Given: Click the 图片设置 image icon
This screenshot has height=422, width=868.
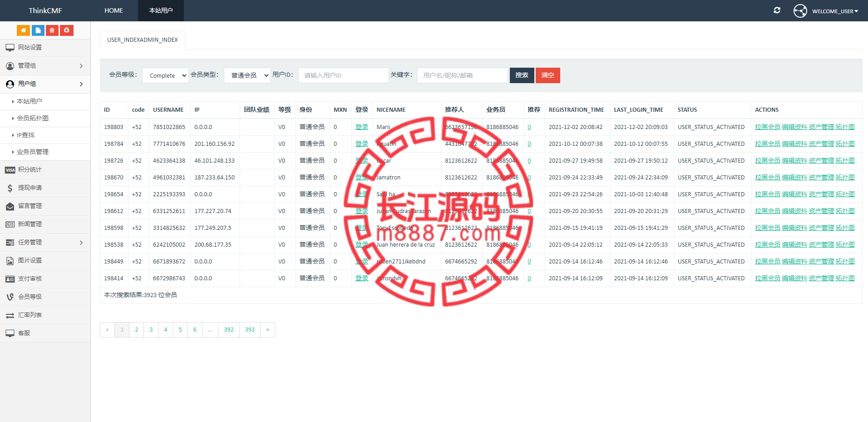Looking at the screenshot, I should tap(10, 261).
